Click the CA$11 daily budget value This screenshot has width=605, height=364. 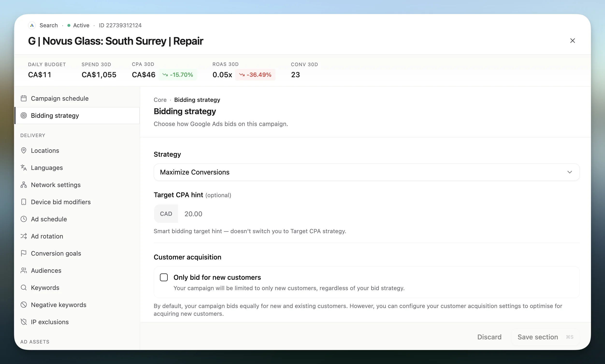40,75
